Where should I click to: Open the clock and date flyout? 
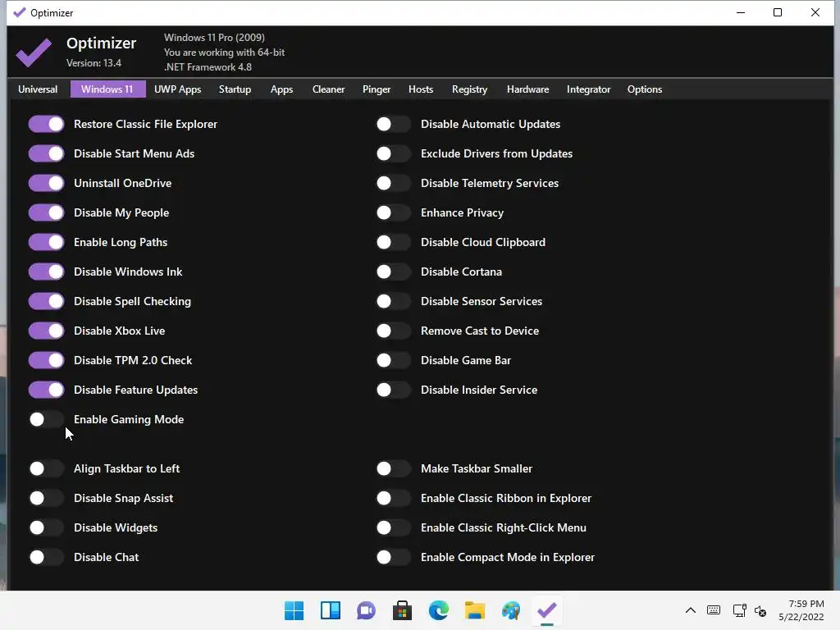pos(801,610)
